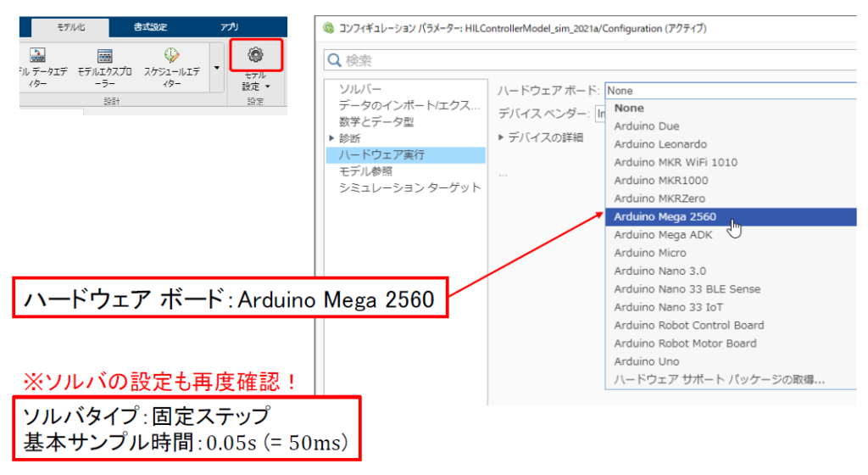Select Arduino Mega 2560 board
This screenshot has width=868, height=475.
coord(731,216)
